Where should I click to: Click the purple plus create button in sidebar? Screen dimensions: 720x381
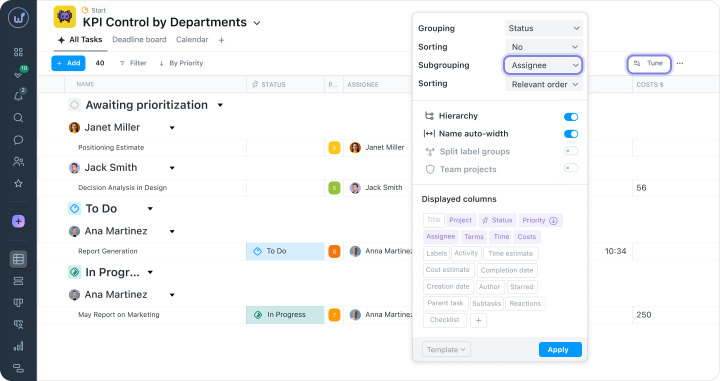18,221
